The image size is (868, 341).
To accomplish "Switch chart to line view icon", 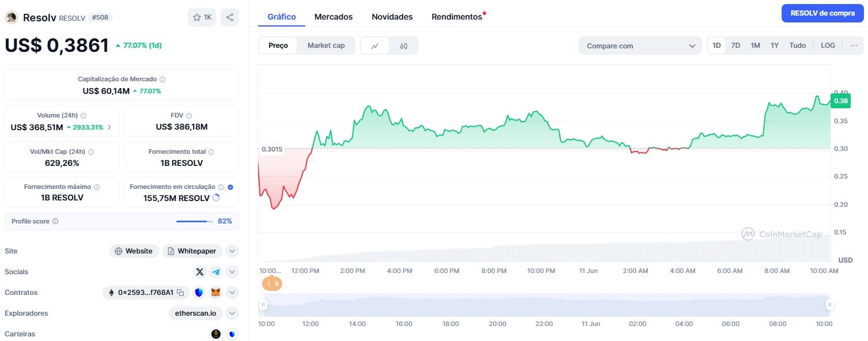I will click(x=375, y=46).
